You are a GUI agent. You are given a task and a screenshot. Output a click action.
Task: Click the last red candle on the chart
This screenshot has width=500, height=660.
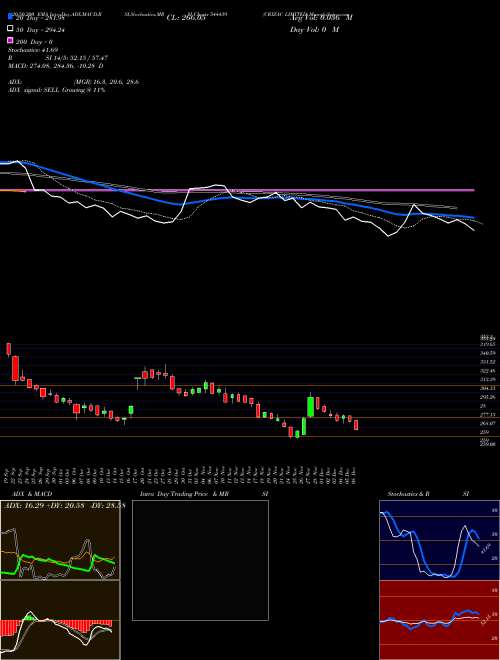[x=356, y=425]
